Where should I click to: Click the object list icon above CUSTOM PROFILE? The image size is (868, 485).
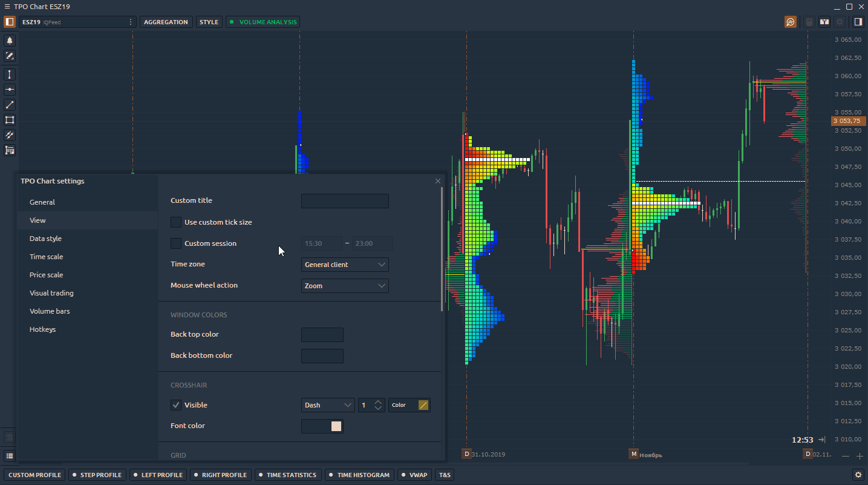click(10, 455)
